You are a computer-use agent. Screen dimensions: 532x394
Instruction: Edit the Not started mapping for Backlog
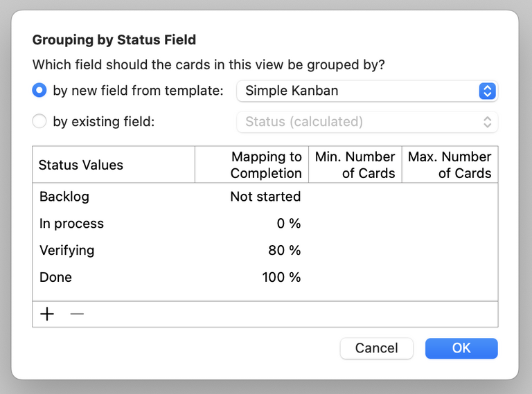point(265,197)
